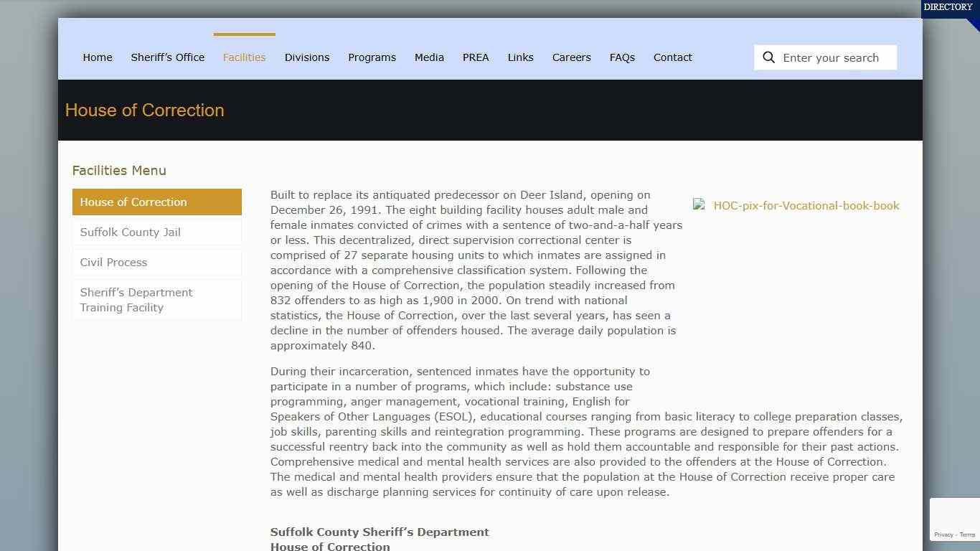Open the Divisions menu
Viewport: 980px width, 551px height.
[x=307, y=57]
